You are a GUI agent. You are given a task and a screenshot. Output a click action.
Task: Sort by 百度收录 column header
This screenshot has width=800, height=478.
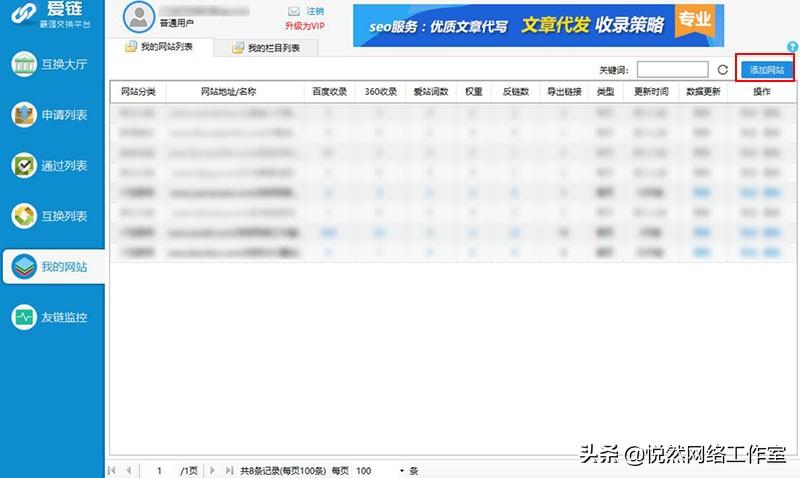[330, 92]
